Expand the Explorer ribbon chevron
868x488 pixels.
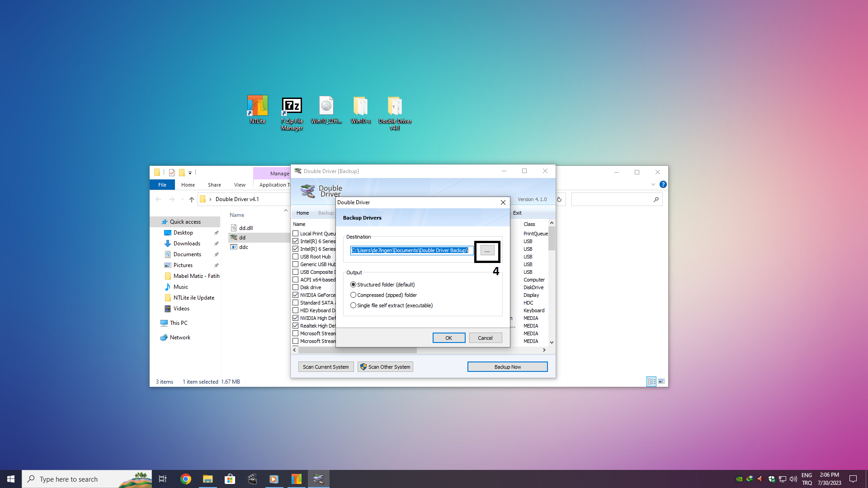pyautogui.click(x=653, y=184)
